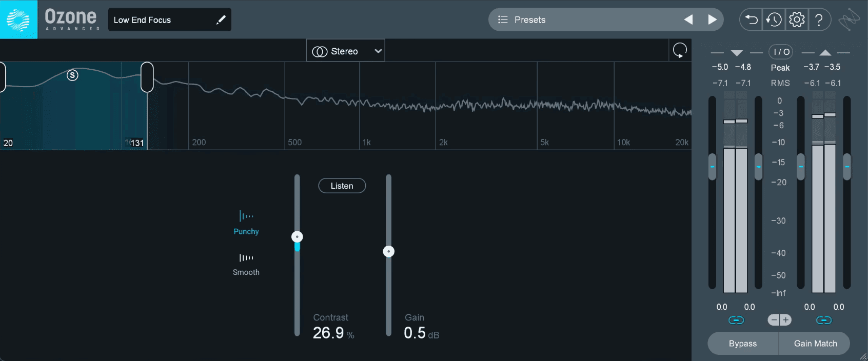This screenshot has height=361, width=868.
Task: Click the Peak label in meters
Action: (780, 68)
